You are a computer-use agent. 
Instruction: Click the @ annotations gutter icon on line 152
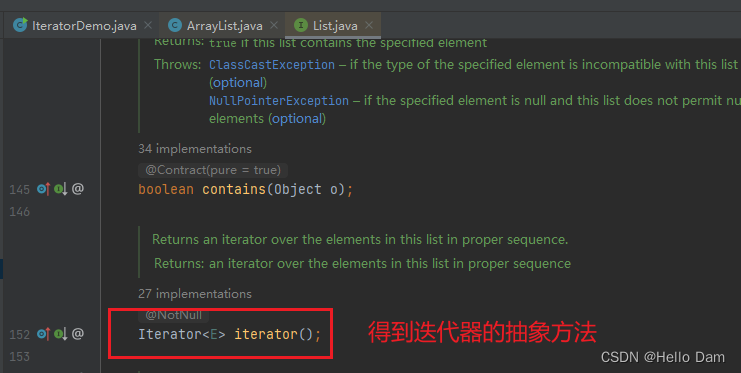pyautogui.click(x=78, y=334)
